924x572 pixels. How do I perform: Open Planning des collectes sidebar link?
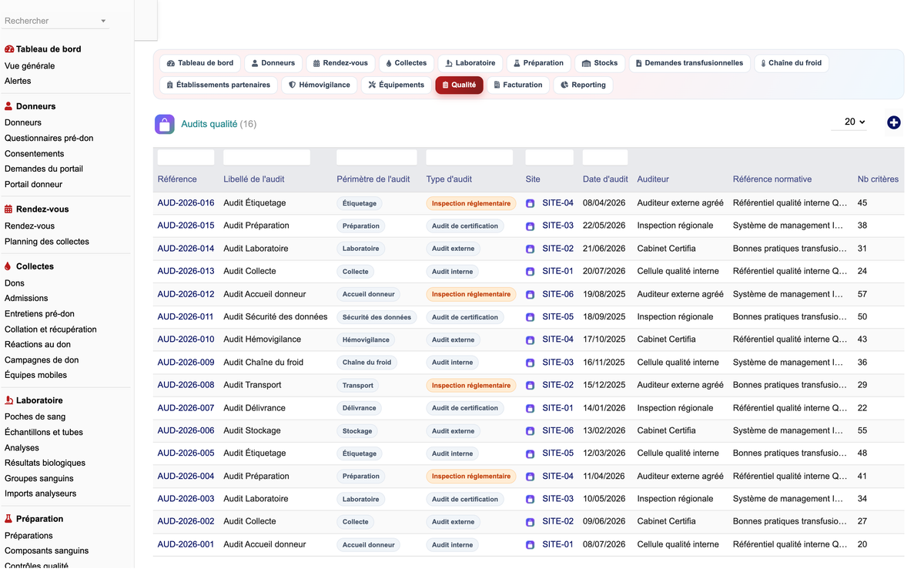[47, 242]
